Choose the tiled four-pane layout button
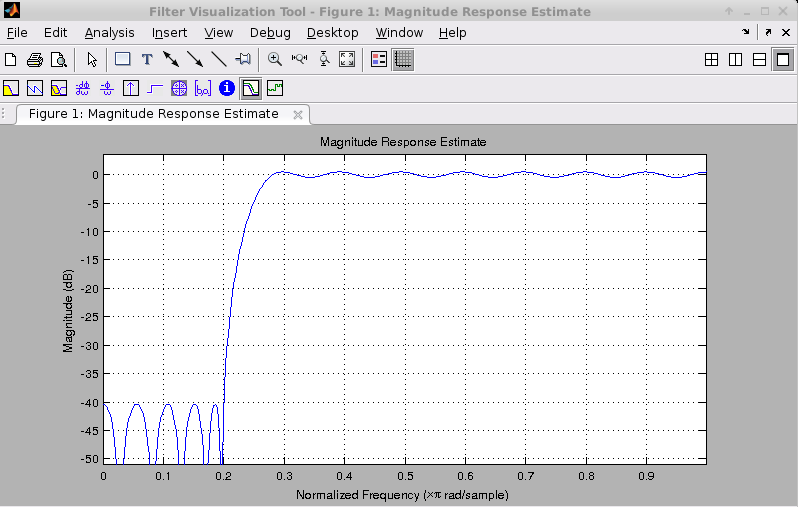The width and height of the screenshot is (798, 507). (x=712, y=59)
